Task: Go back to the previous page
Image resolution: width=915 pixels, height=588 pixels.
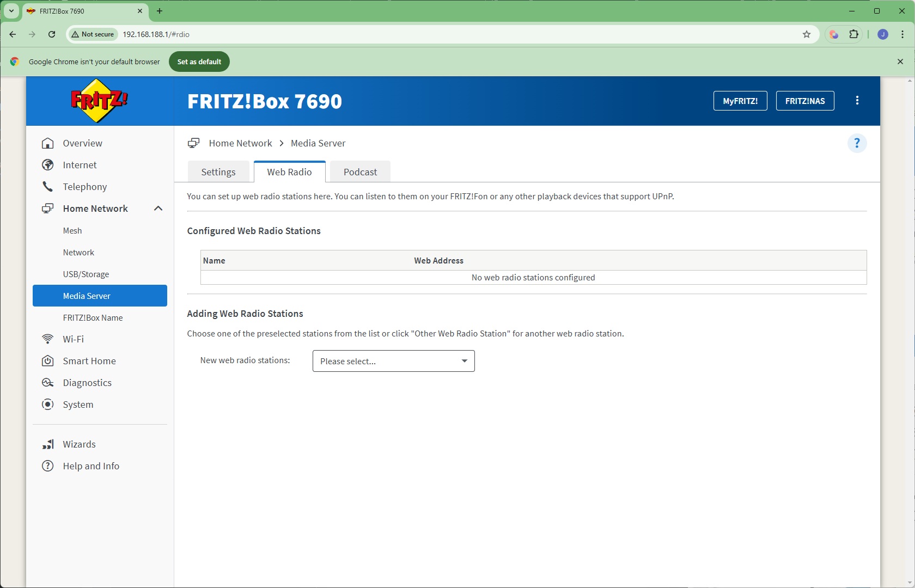Action: pos(13,34)
